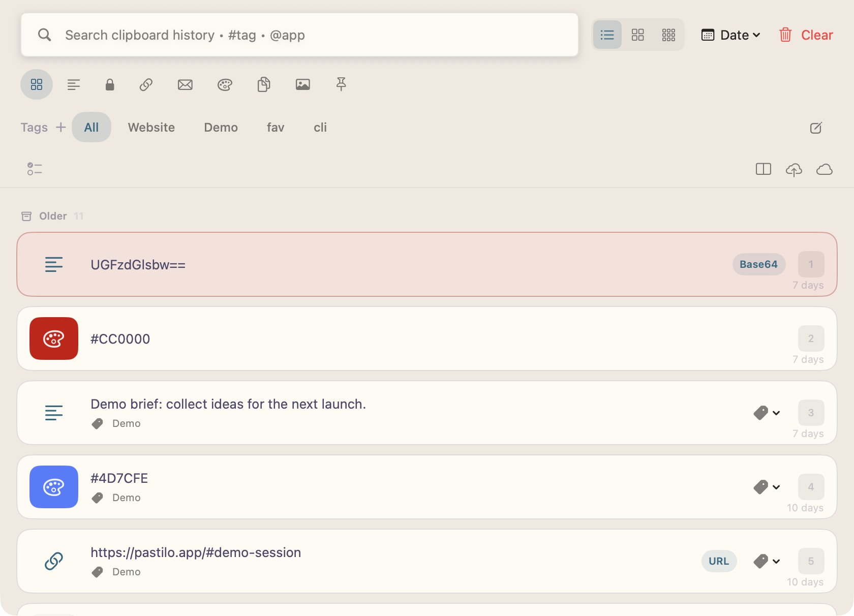The height and width of the screenshot is (616, 854).
Task: Focus the search clipboard history field
Action: pyautogui.click(x=300, y=35)
